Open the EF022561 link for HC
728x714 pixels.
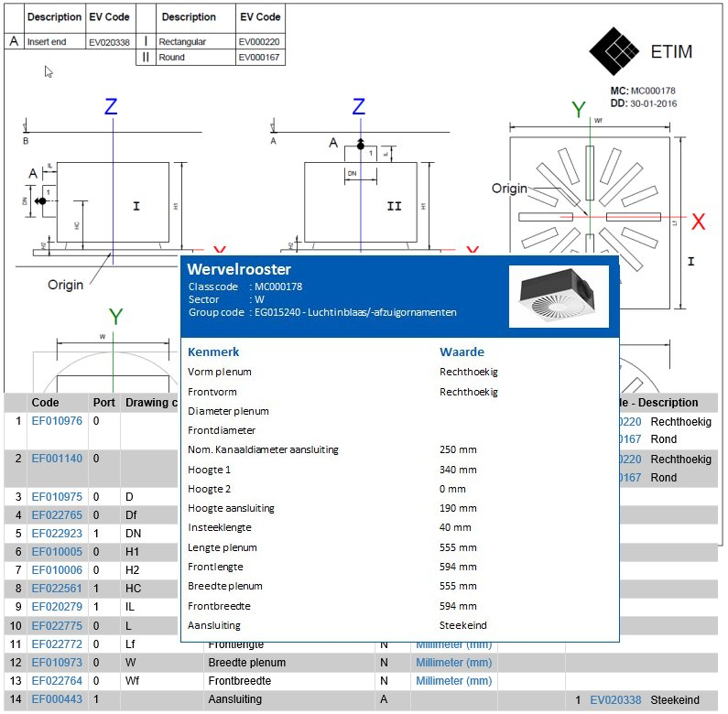pos(57,589)
